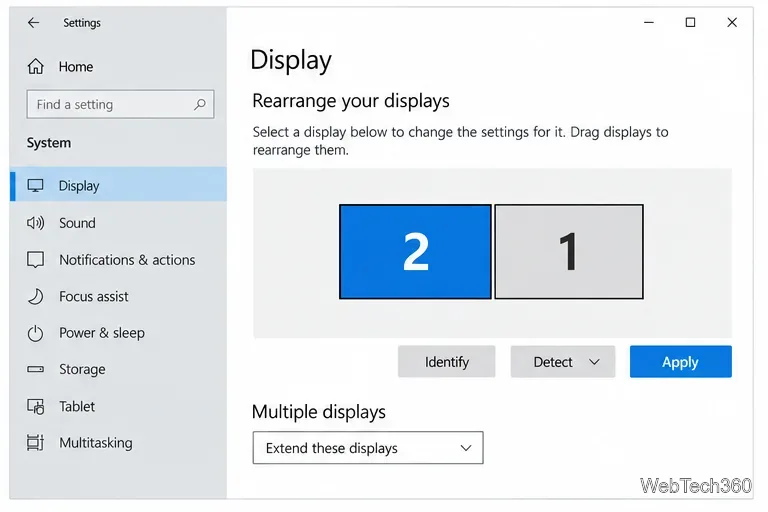Open the Display settings page

(x=119, y=184)
